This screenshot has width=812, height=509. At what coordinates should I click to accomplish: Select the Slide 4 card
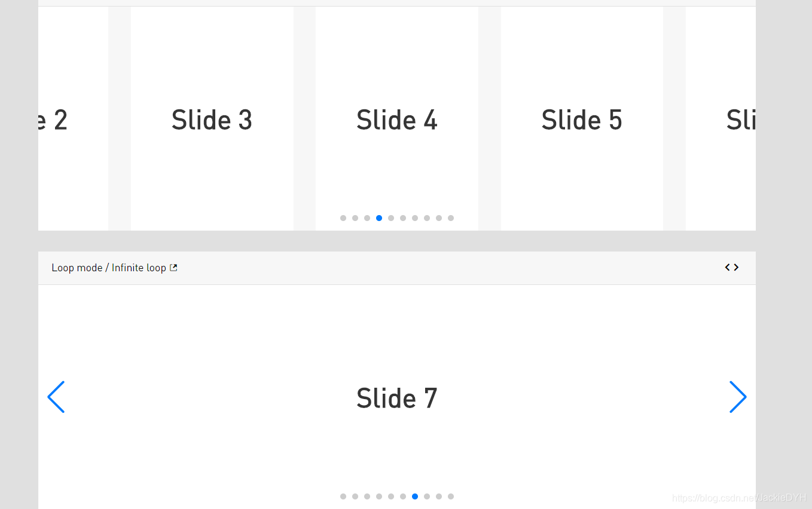click(396, 119)
